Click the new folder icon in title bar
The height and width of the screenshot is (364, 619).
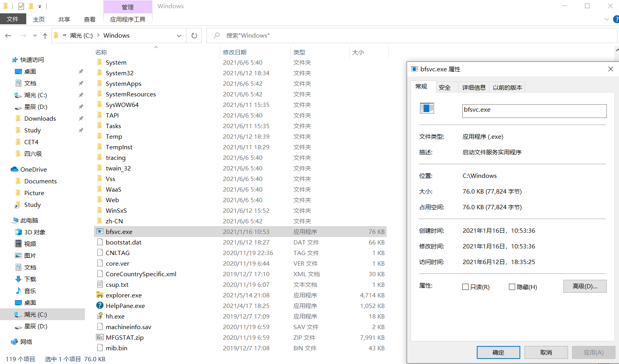pos(31,6)
